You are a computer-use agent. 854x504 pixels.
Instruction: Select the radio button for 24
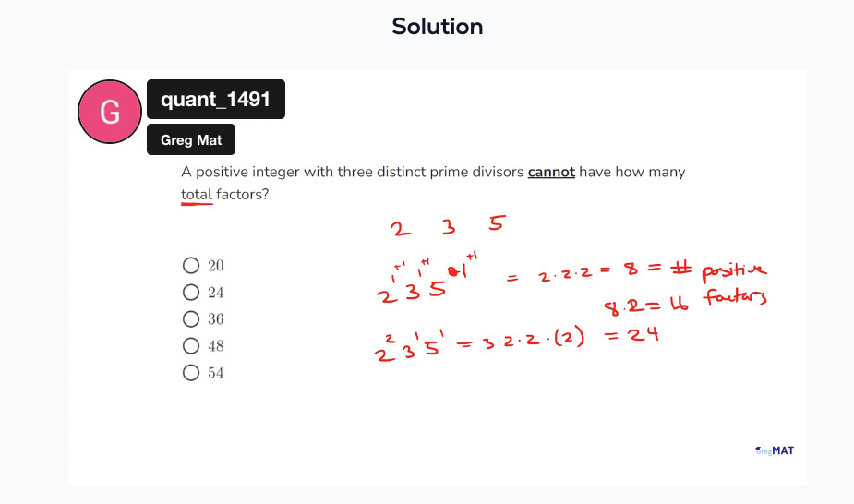[190, 293]
